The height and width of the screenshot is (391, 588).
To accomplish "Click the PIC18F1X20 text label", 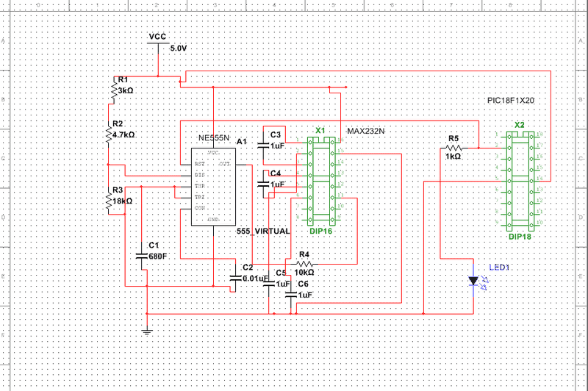I will click(x=510, y=101).
